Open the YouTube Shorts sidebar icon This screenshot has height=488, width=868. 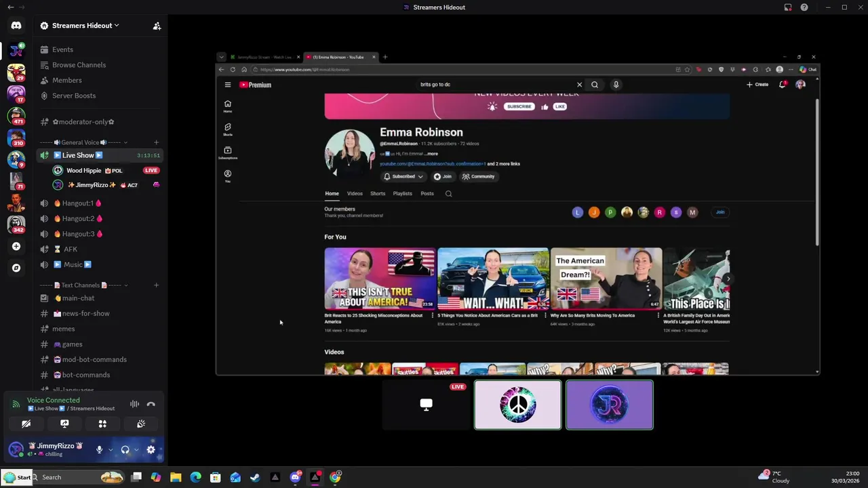pyautogui.click(x=228, y=129)
